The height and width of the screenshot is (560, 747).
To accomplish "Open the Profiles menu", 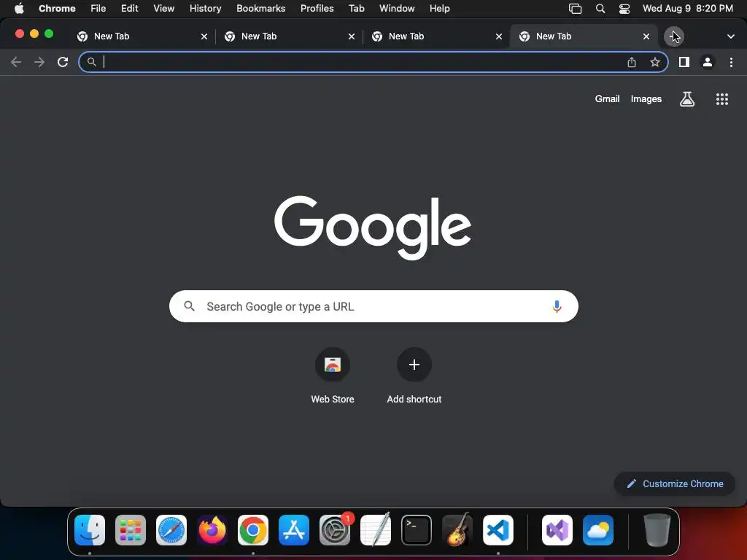I will click(x=317, y=9).
